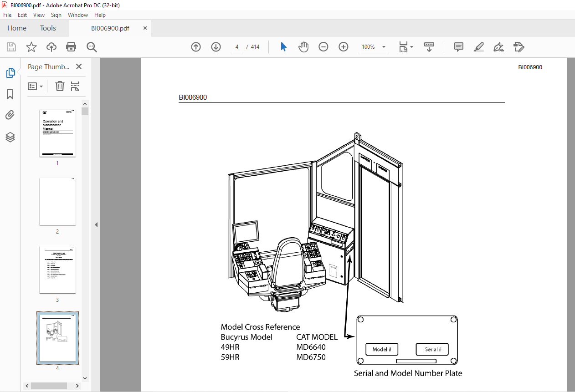Screen dimensions: 575x392
Task: Go to next page arrow
Action: 216,47
